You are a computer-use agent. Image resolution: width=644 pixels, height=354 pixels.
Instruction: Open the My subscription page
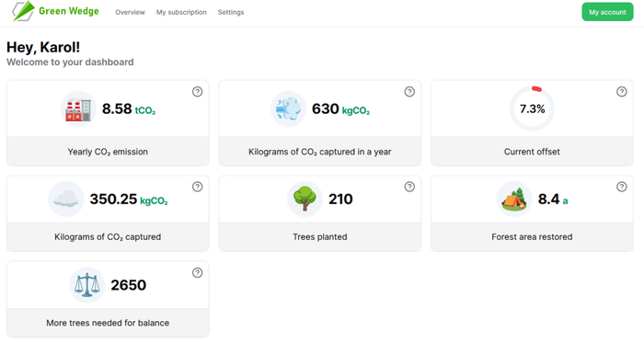coord(181,12)
